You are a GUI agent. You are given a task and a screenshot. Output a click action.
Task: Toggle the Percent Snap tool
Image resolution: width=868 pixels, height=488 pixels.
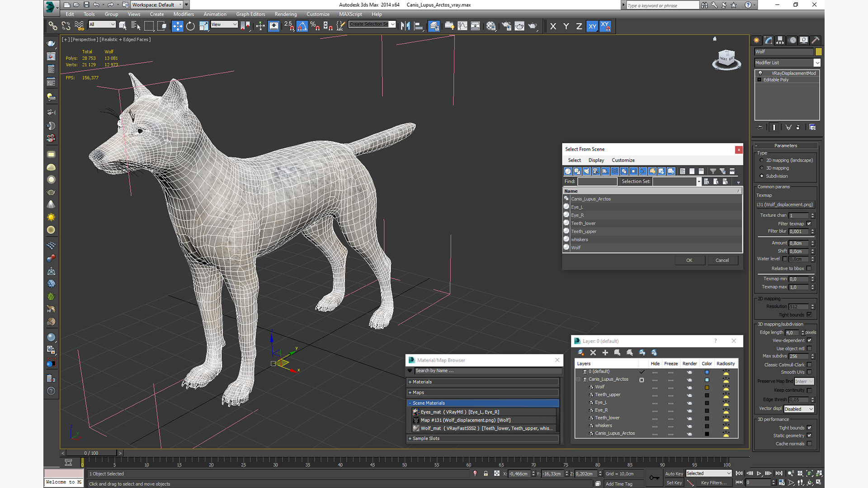click(x=315, y=26)
